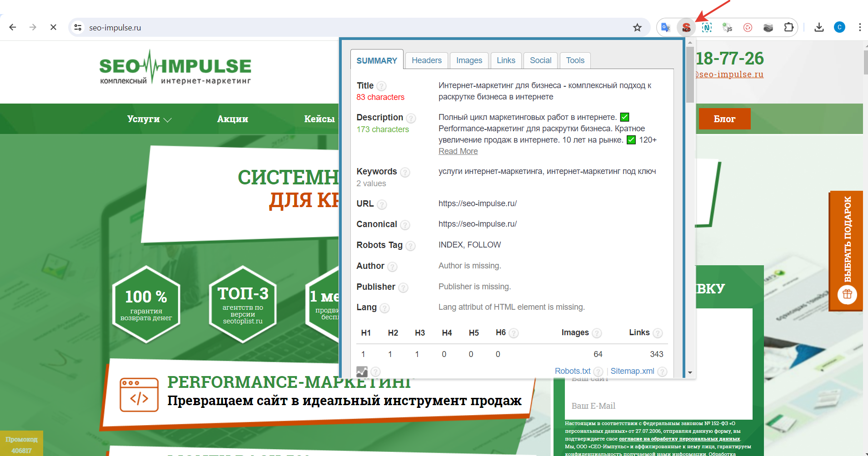Click the code window icon near Performance-маркетинг
This screenshot has width=868, height=456.
(x=139, y=395)
